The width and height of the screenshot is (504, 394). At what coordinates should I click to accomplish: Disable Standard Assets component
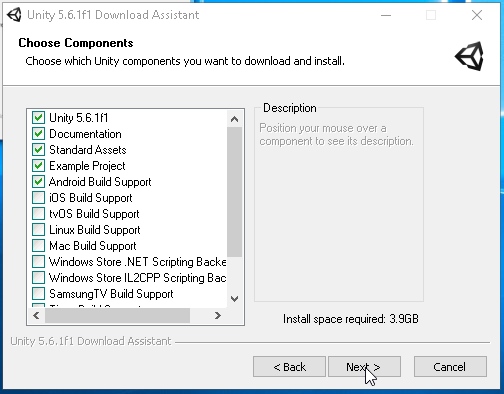(x=38, y=150)
